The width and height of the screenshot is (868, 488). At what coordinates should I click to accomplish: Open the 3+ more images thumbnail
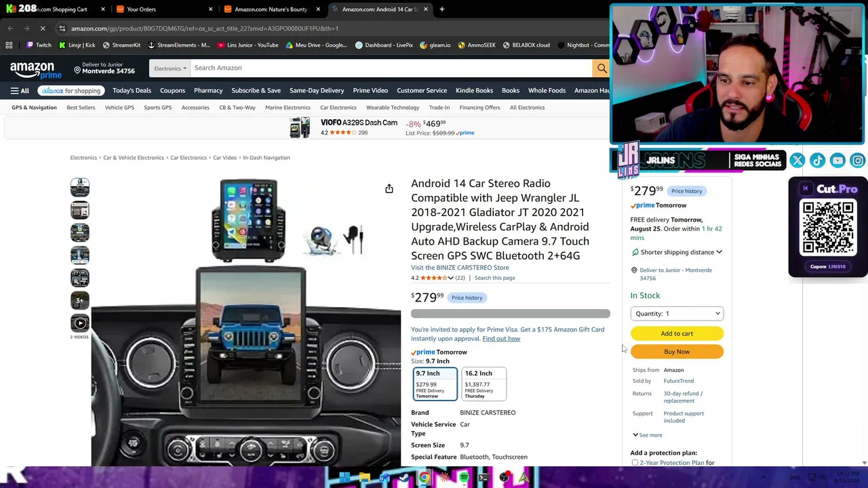pyautogui.click(x=79, y=300)
